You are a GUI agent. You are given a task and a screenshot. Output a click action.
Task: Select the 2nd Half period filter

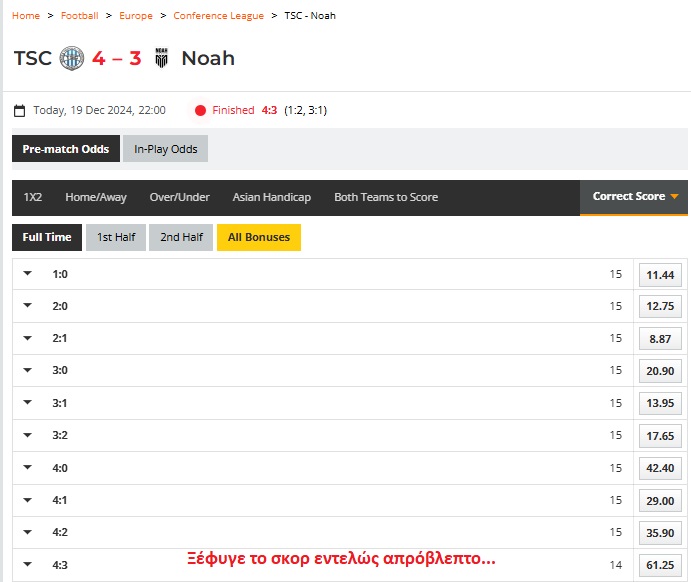point(181,237)
